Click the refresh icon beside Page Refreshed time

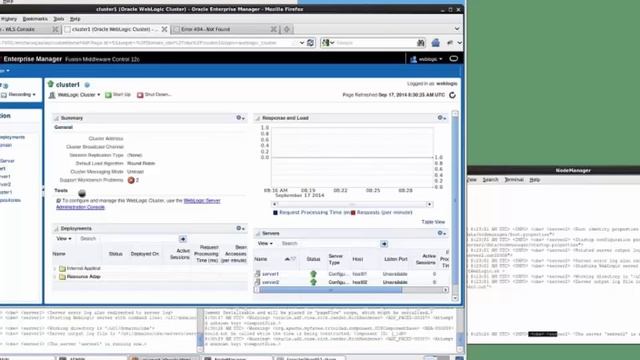coord(452,95)
